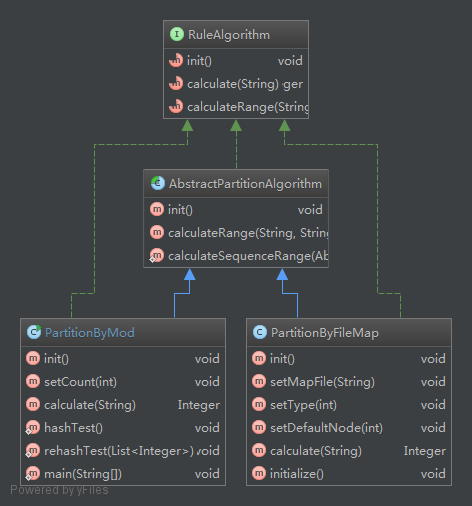472x506 pixels.
Task: Click the Powered by yFiles label
Action: click(59, 490)
